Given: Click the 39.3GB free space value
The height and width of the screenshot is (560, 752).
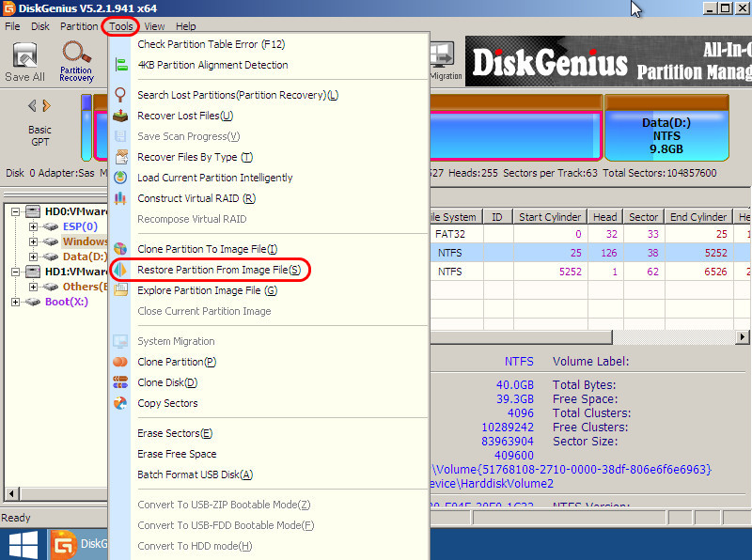Looking at the screenshot, I should coord(514,399).
